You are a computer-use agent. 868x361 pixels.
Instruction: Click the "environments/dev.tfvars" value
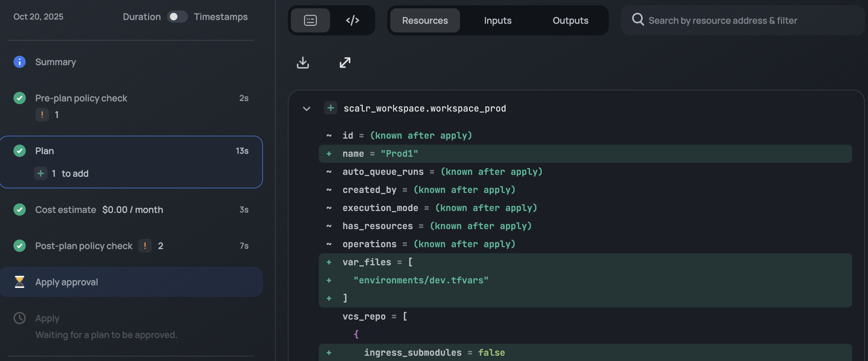pos(421,280)
